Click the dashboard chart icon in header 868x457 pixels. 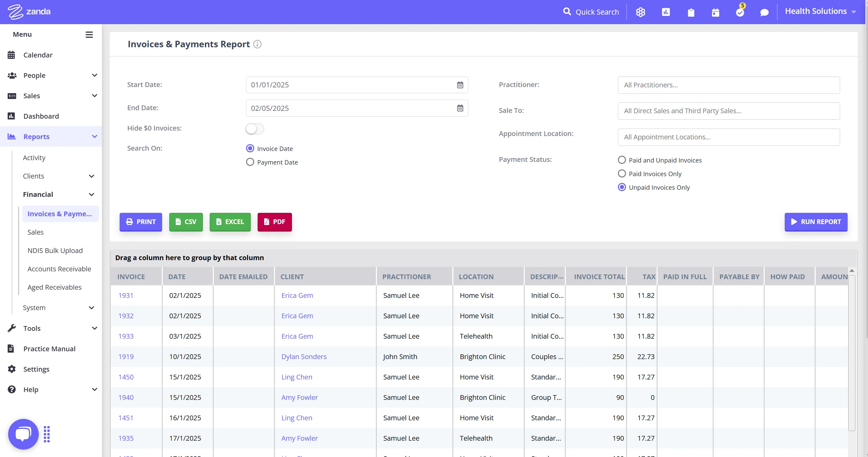coord(665,12)
